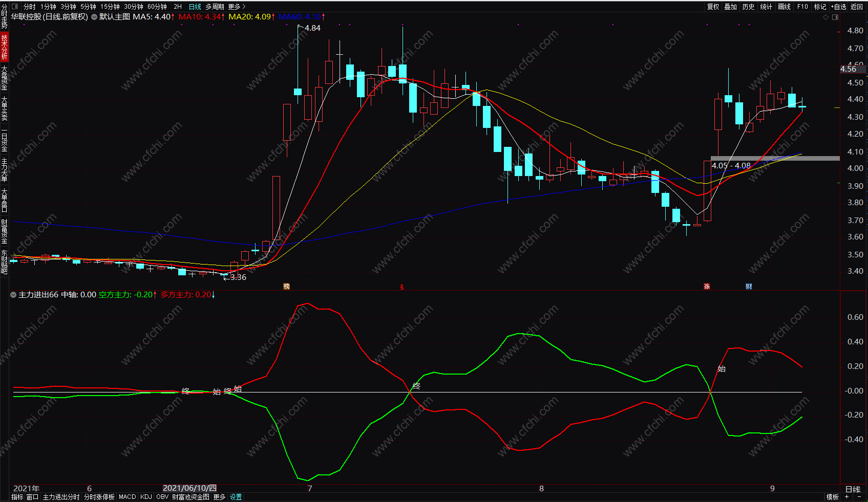Screen dimensions: 868x502
Task: Select the 30分钟 timeframe
Action: tap(134, 7)
